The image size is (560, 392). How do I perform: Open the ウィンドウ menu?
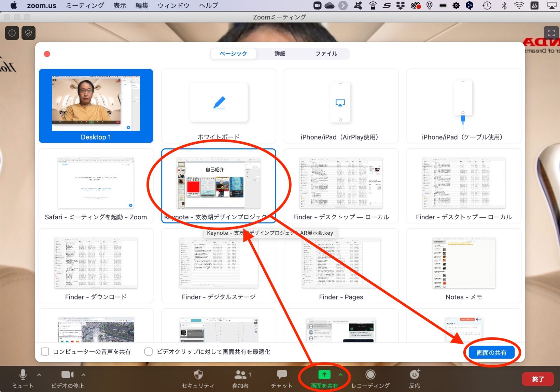[173, 5]
